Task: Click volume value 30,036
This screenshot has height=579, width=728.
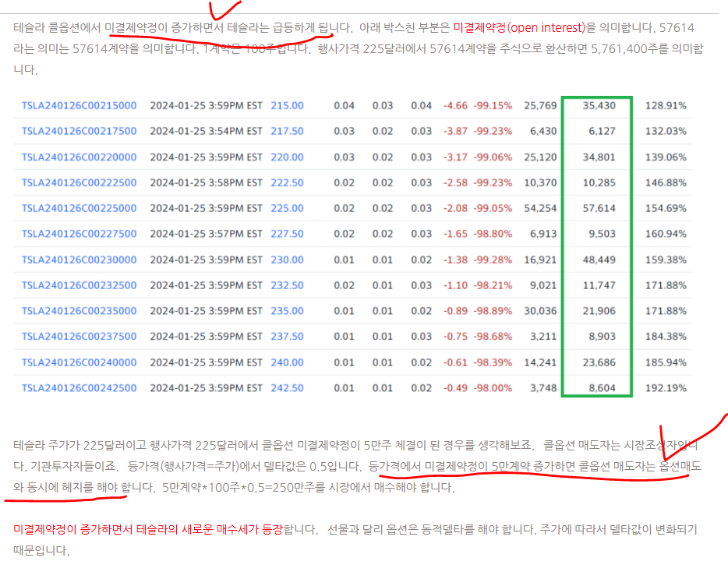Action: click(540, 311)
